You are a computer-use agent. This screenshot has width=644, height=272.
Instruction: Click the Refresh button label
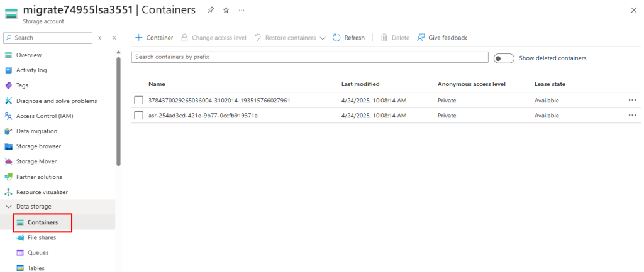[x=355, y=38]
